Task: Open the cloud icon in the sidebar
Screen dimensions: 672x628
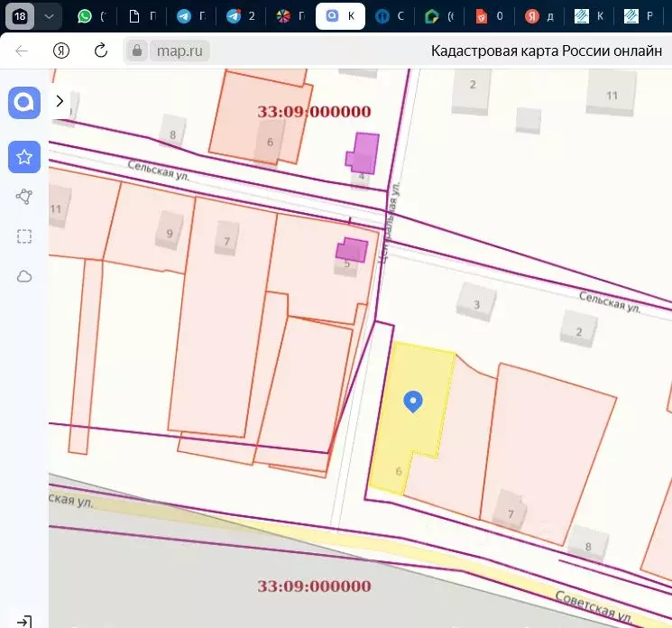Action: tap(24, 276)
